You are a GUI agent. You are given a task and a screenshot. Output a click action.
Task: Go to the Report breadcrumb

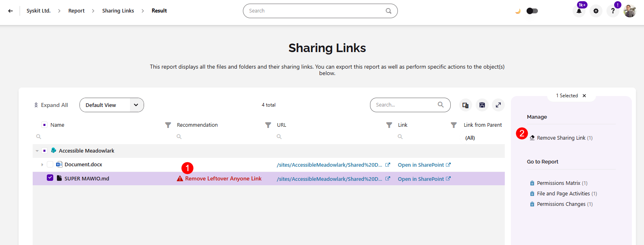[76, 11]
